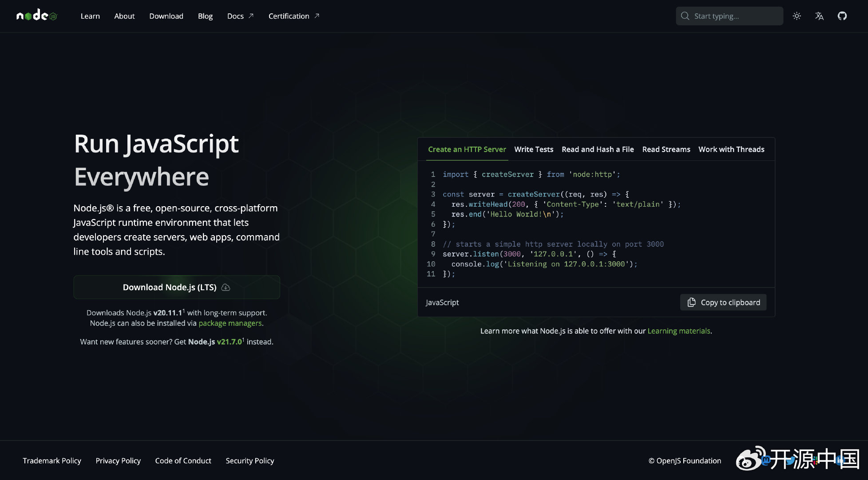
Task: Open the GitHub repository icon
Action: pyautogui.click(x=842, y=16)
